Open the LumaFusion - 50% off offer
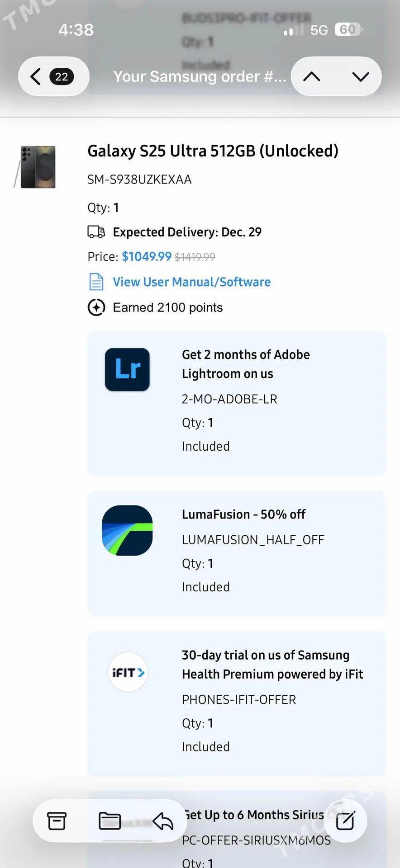 pos(243,514)
